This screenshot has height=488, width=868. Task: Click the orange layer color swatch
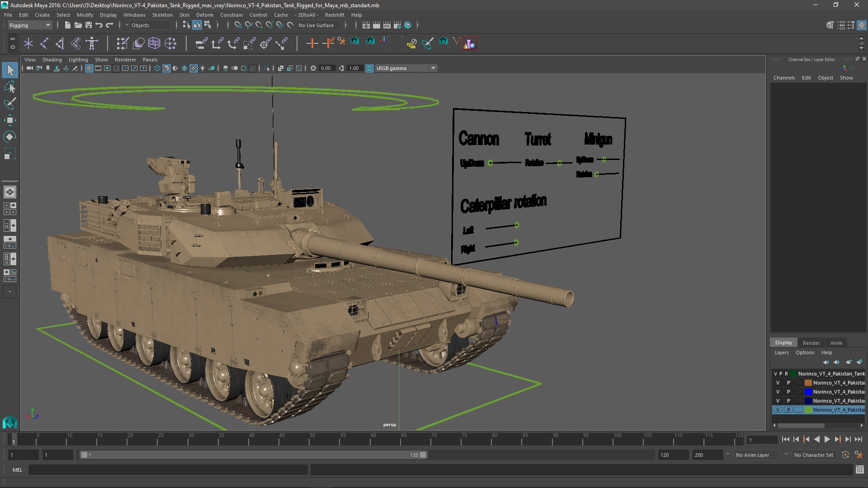click(x=808, y=383)
